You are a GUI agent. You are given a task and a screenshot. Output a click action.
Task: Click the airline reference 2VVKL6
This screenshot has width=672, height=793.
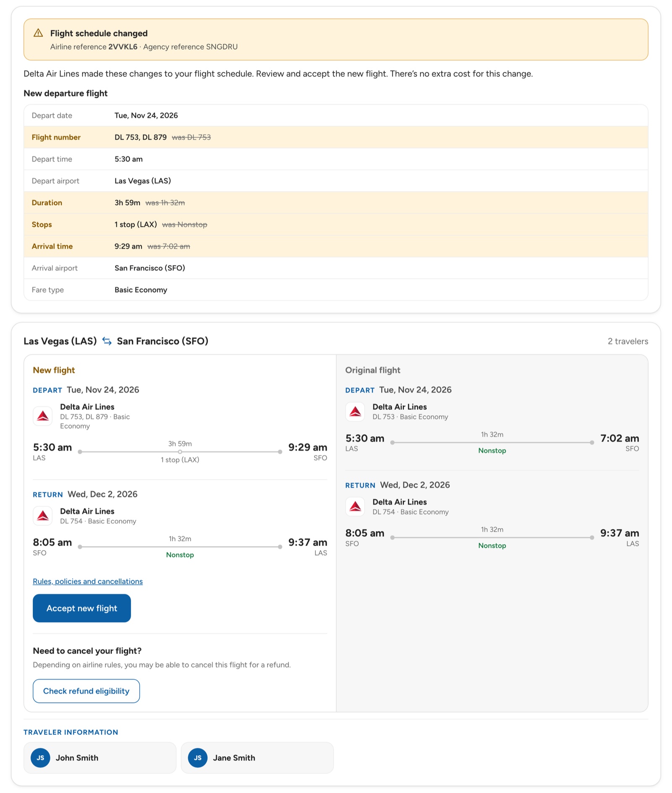[x=123, y=47]
